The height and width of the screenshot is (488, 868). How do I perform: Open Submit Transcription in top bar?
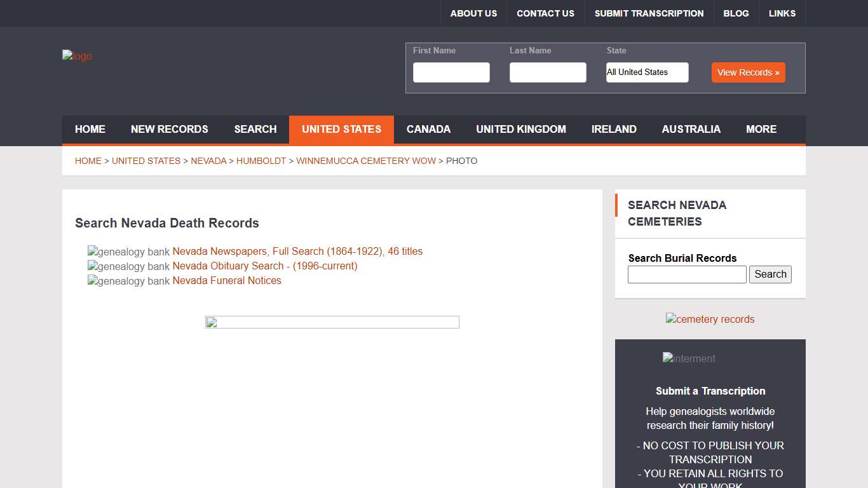pyautogui.click(x=649, y=13)
